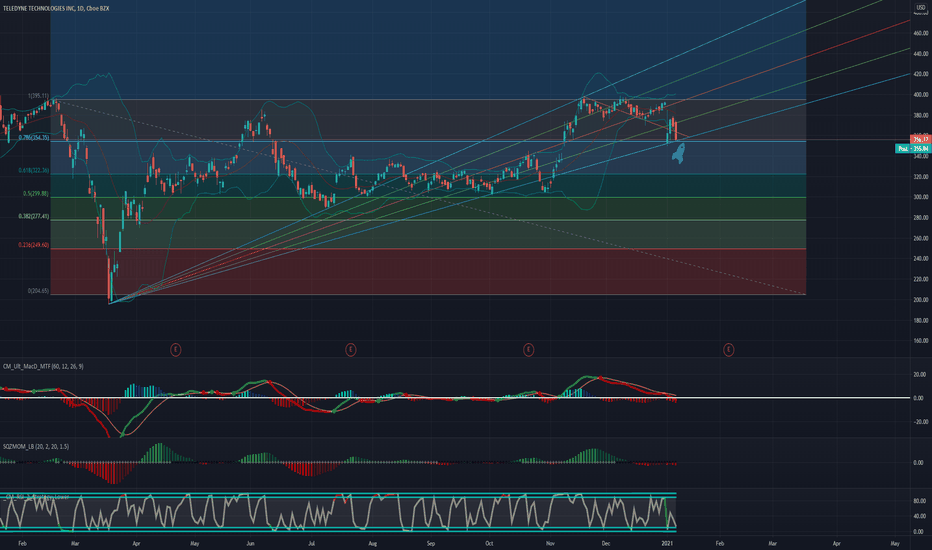This screenshot has height=550, width=932.
Task: Open the late-April earnings marker
Action: pos(175,350)
